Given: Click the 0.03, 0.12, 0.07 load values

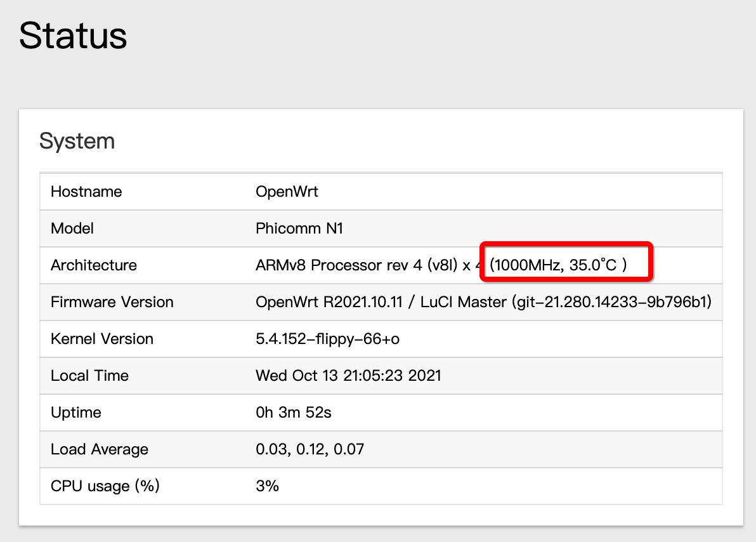Looking at the screenshot, I should [310, 449].
